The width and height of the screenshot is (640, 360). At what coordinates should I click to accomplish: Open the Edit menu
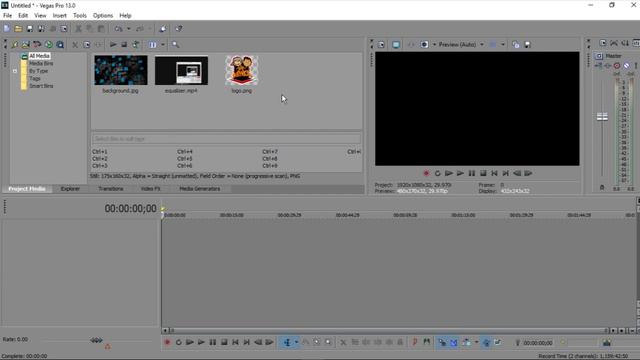[x=23, y=16]
